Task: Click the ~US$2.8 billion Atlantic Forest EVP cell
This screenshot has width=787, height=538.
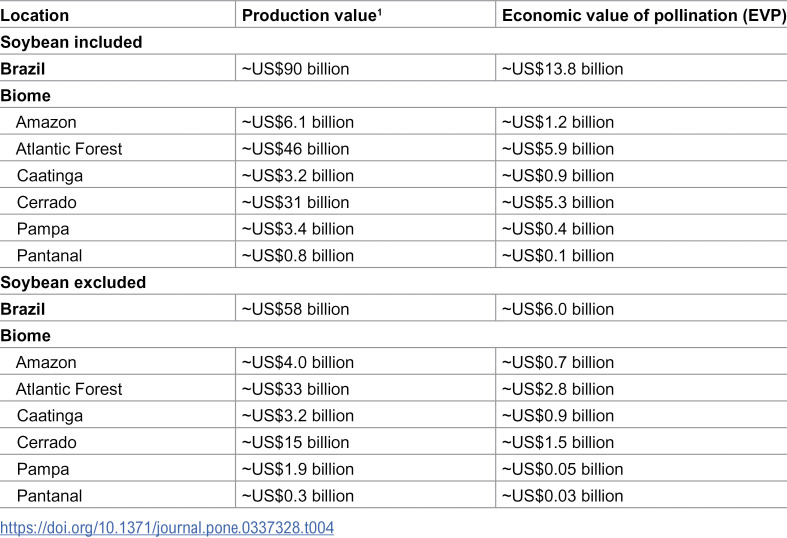Action: [558, 389]
